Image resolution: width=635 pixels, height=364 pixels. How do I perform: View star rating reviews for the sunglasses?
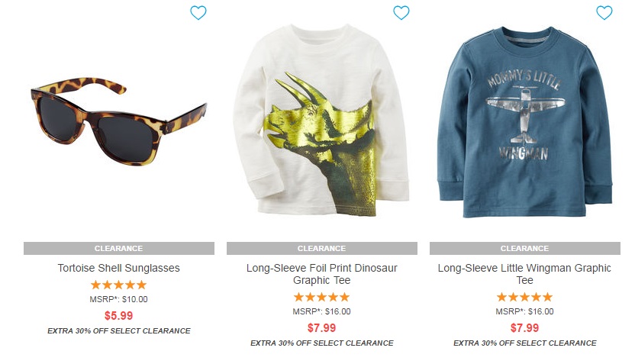click(x=118, y=285)
